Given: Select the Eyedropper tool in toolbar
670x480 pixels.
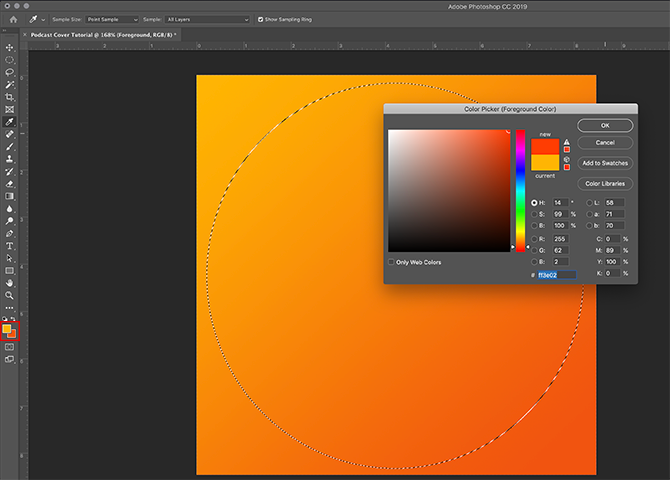Looking at the screenshot, I should [10, 121].
